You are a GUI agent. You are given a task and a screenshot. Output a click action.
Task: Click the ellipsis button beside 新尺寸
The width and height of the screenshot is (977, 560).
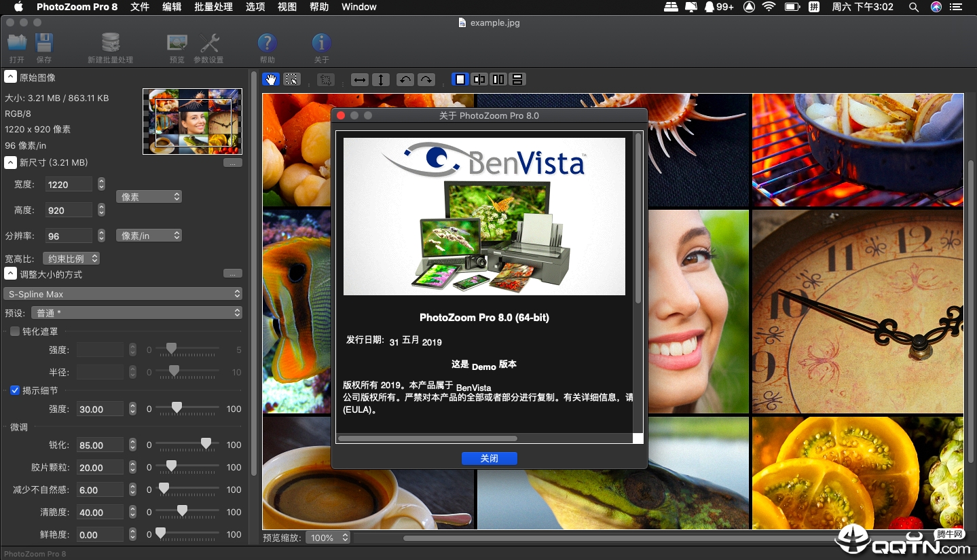click(233, 163)
